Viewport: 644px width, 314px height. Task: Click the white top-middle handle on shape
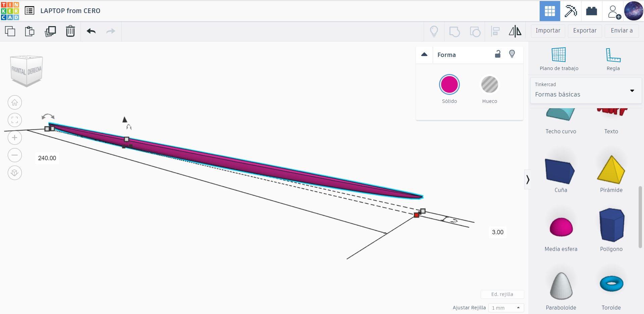click(126, 139)
